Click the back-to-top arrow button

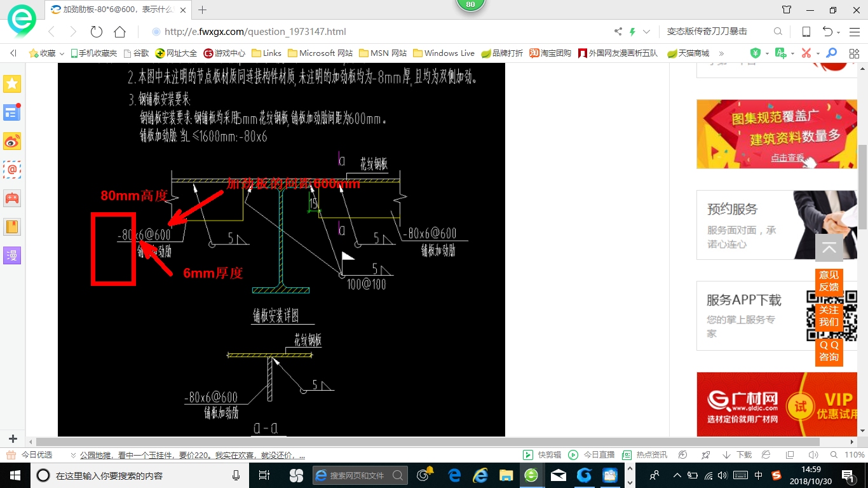[x=829, y=248]
